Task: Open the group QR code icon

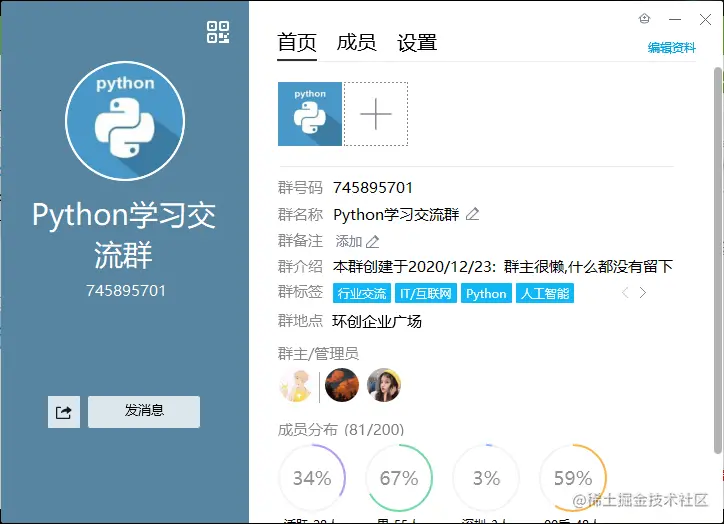Action: tap(218, 32)
